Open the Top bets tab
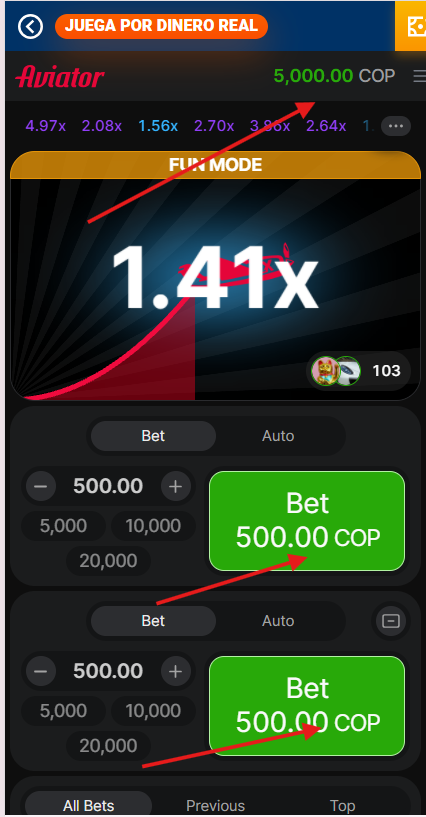This screenshot has width=426, height=817. [x=342, y=806]
